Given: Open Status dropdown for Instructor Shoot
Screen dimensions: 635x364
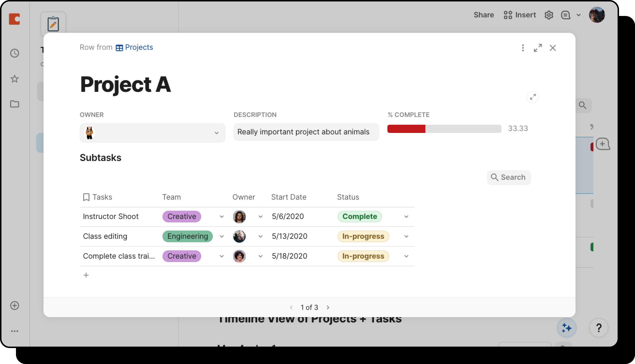Looking at the screenshot, I should (406, 217).
